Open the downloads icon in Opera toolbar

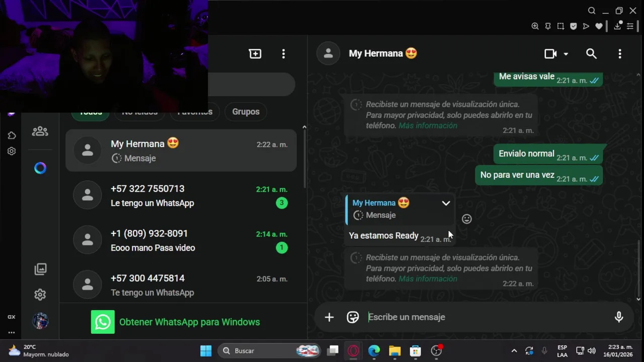tap(618, 26)
